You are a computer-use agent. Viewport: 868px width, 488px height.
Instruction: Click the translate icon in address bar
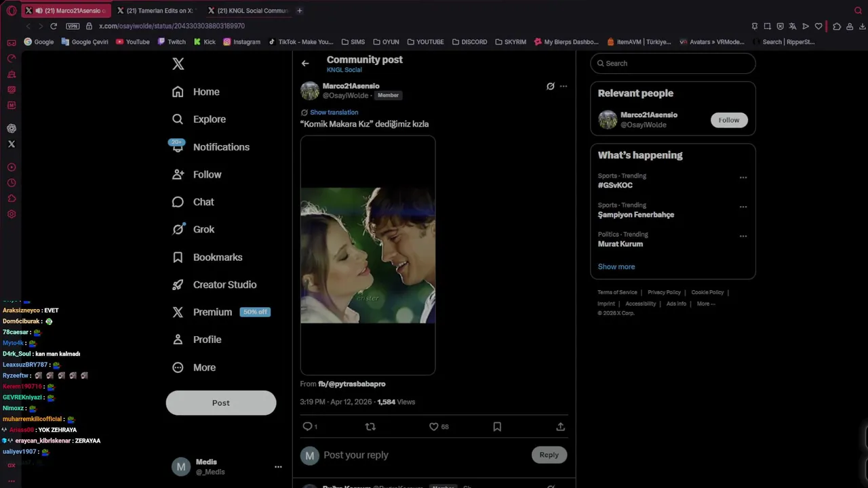(x=793, y=26)
